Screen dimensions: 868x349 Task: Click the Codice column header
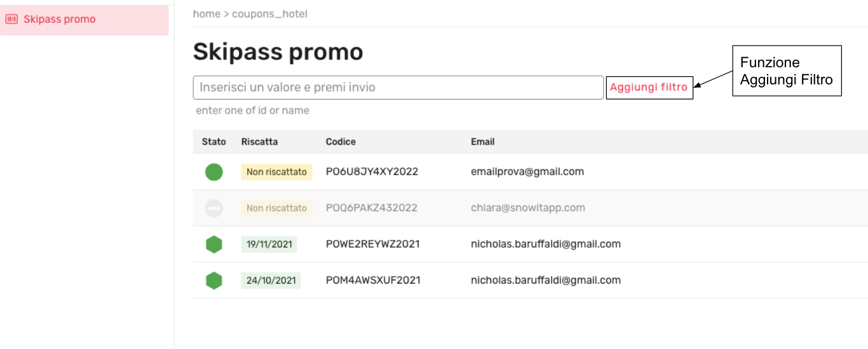coord(341,142)
